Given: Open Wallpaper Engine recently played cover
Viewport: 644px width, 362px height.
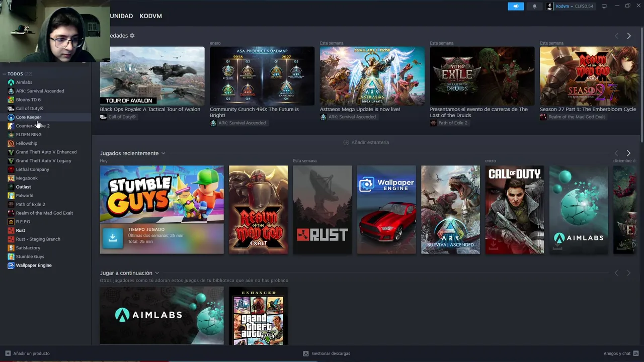Looking at the screenshot, I should pos(386,210).
